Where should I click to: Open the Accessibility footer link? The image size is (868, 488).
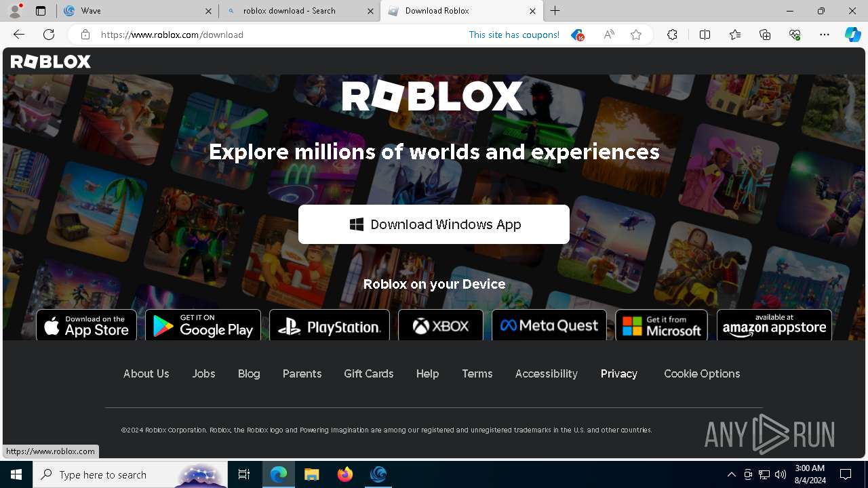click(x=547, y=373)
